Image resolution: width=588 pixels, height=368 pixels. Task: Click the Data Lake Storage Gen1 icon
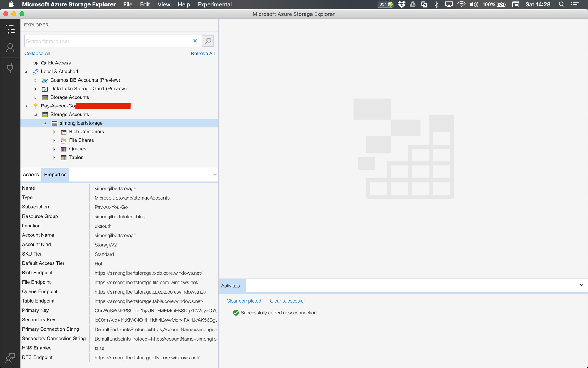tap(45, 89)
